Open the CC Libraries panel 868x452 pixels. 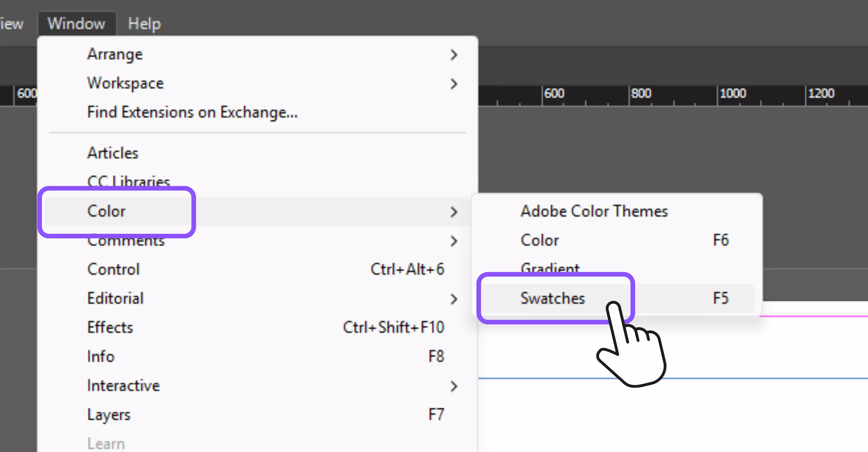(x=129, y=180)
